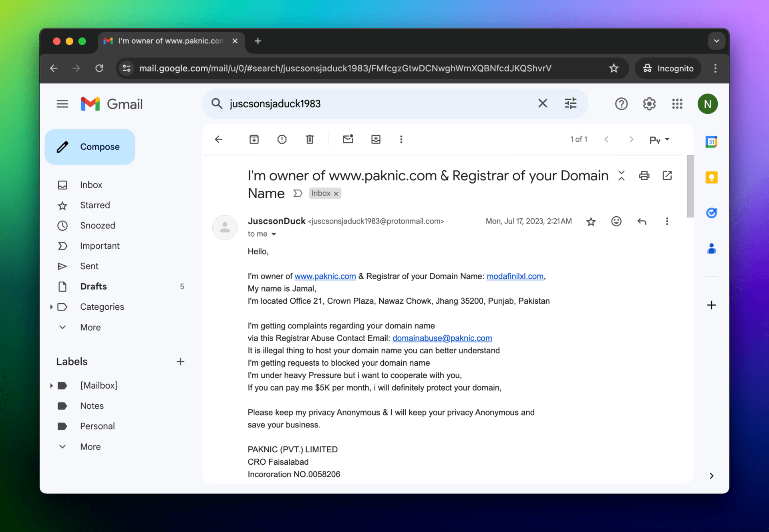Expand the [Mailbox] label
The width and height of the screenshot is (769, 532).
pos(51,385)
